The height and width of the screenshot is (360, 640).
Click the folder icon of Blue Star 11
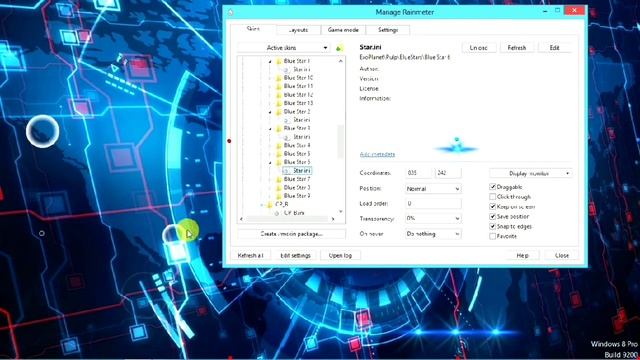tap(279, 87)
